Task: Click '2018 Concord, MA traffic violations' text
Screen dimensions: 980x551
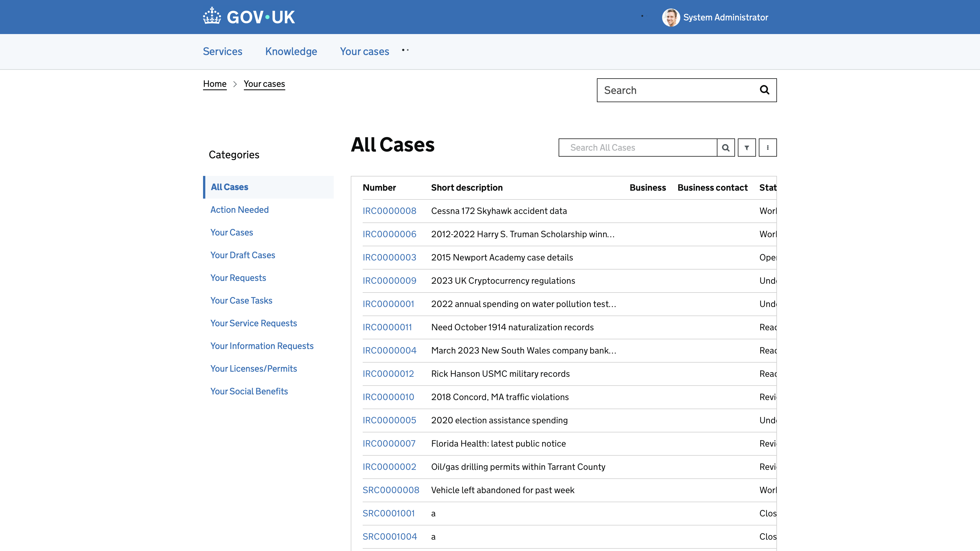Action: point(500,397)
